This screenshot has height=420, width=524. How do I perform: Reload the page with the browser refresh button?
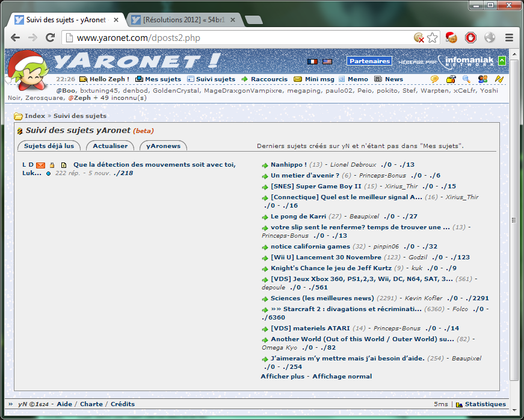click(x=51, y=38)
